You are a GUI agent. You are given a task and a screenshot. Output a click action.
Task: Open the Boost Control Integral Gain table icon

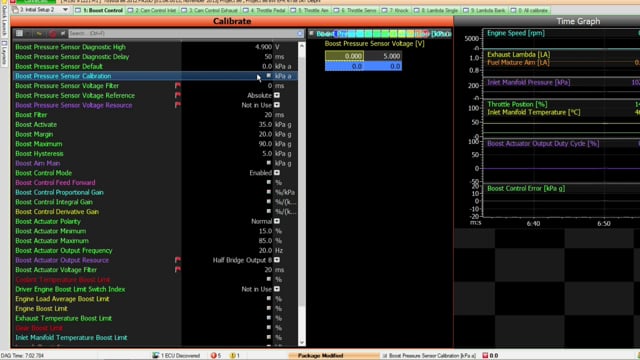coord(269,202)
